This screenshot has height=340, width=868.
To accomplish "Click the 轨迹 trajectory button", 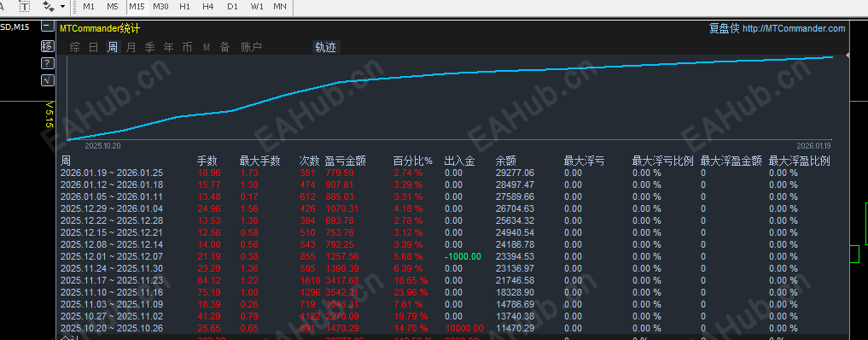I will click(x=325, y=48).
